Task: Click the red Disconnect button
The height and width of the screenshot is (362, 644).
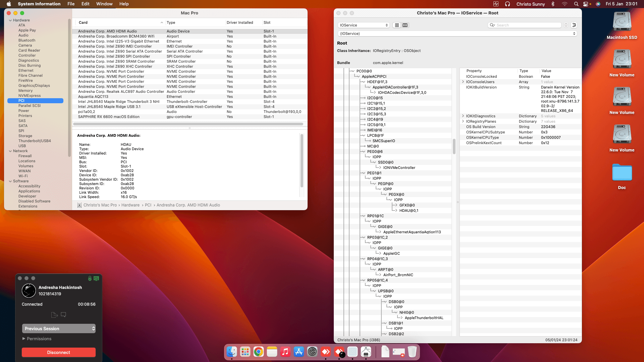Action: [59, 353]
